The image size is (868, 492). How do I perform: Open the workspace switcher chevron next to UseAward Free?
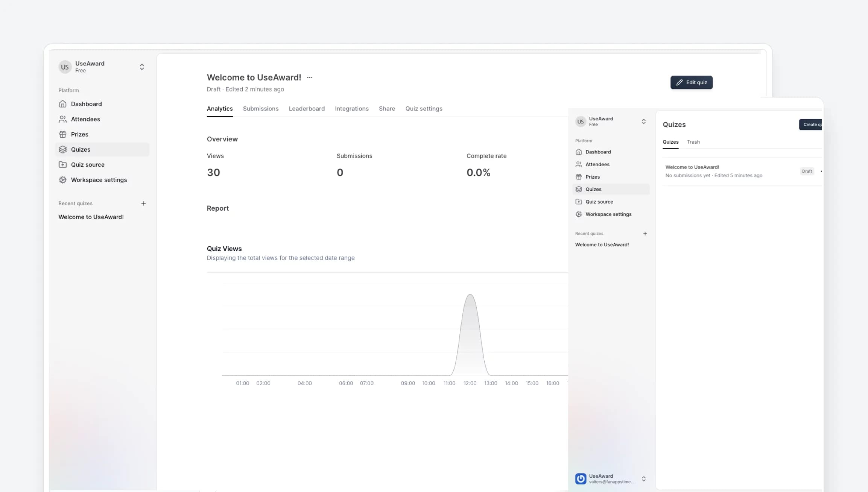pyautogui.click(x=142, y=67)
